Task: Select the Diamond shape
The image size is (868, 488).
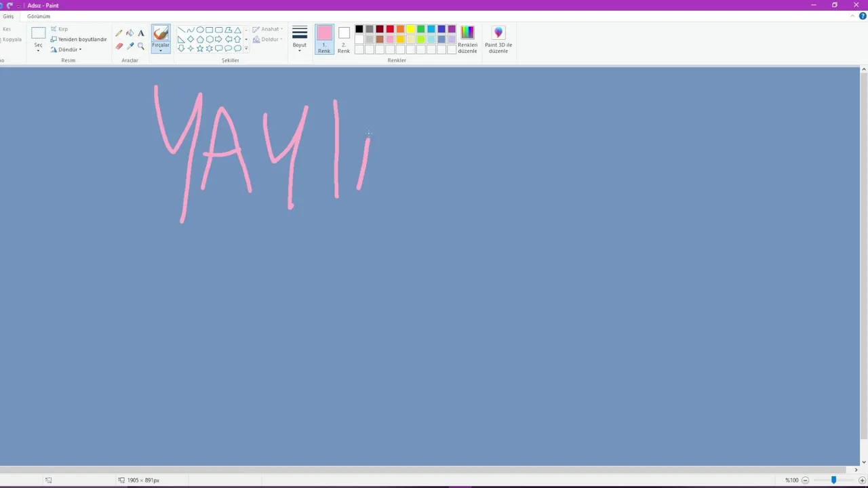Action: pyautogui.click(x=191, y=39)
